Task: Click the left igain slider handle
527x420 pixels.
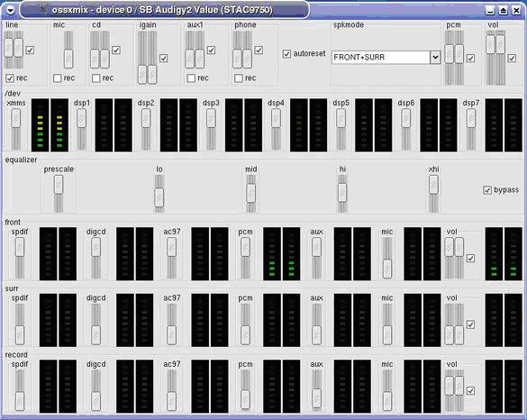Action: tap(142, 75)
